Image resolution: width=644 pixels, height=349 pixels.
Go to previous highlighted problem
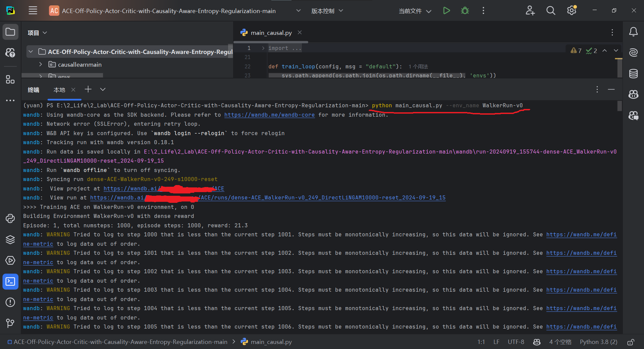pyautogui.click(x=604, y=51)
